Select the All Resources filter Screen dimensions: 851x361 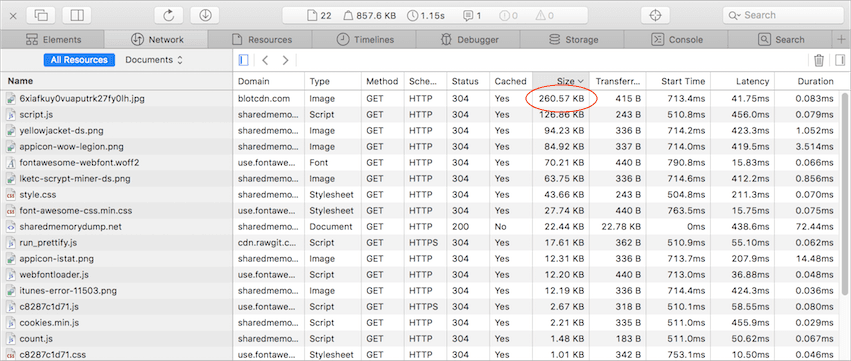tap(79, 60)
